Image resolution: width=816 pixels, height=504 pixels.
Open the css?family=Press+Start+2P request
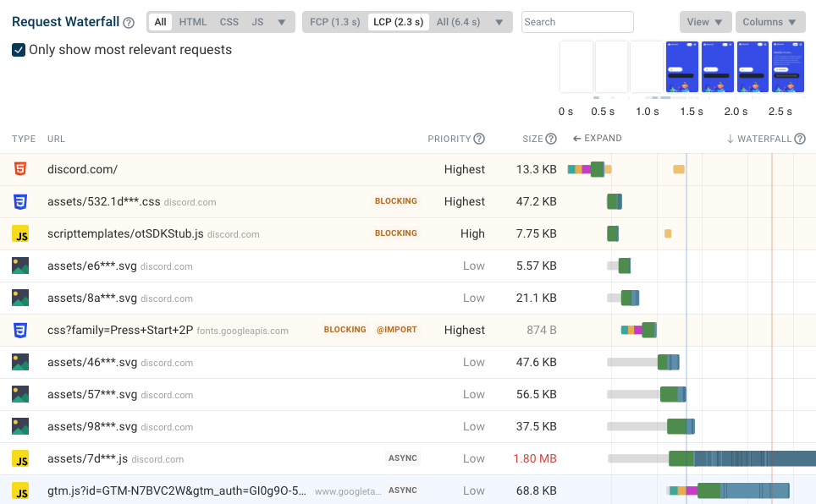pyautogui.click(x=408, y=330)
